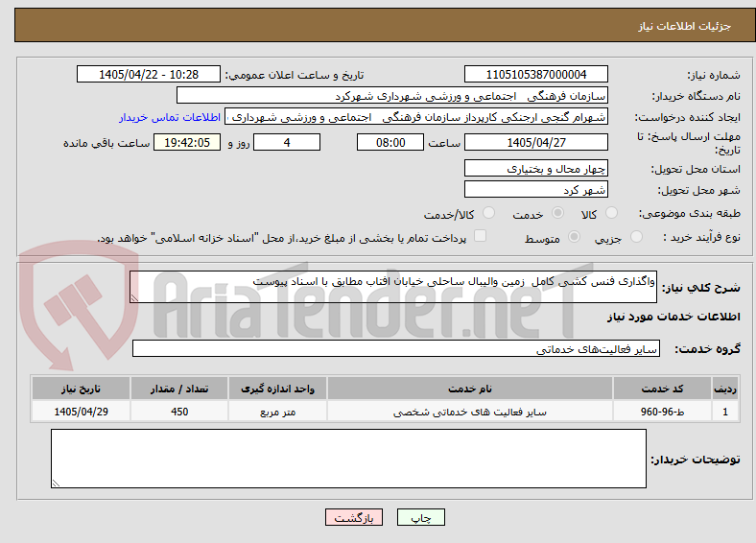The height and width of the screenshot is (543, 756).
Task: Click the announcement date field 1405/04/22 - 10:28
Action: tap(149, 74)
